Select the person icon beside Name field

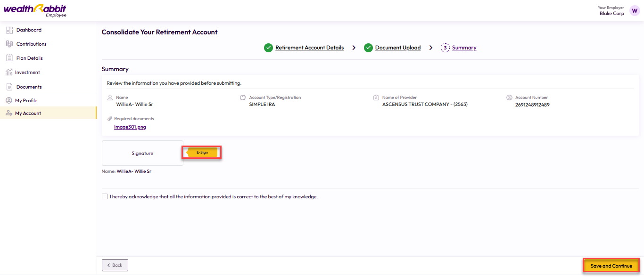pos(110,98)
